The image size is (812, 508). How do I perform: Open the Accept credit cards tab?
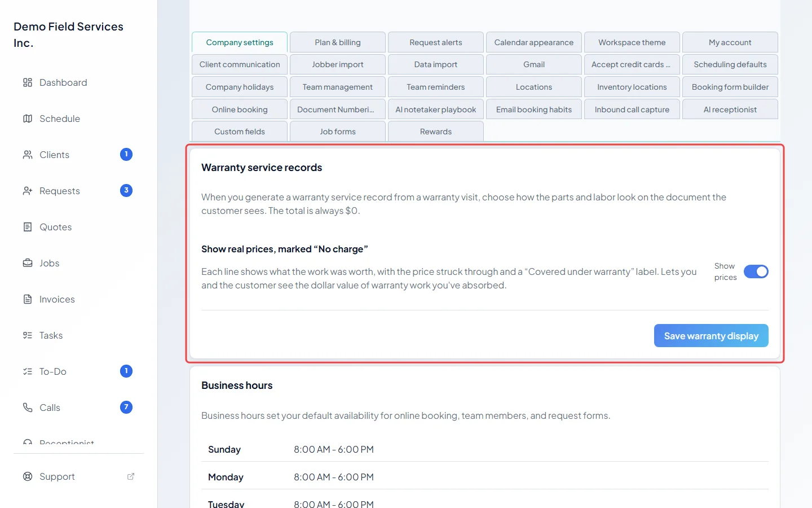[x=632, y=64]
